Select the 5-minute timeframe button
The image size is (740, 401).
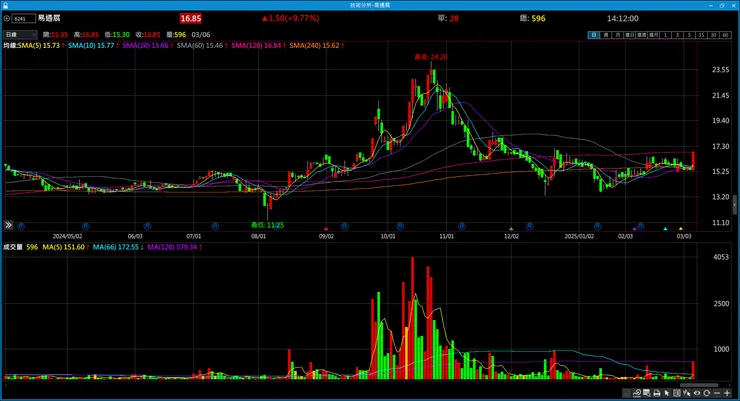tap(689, 35)
